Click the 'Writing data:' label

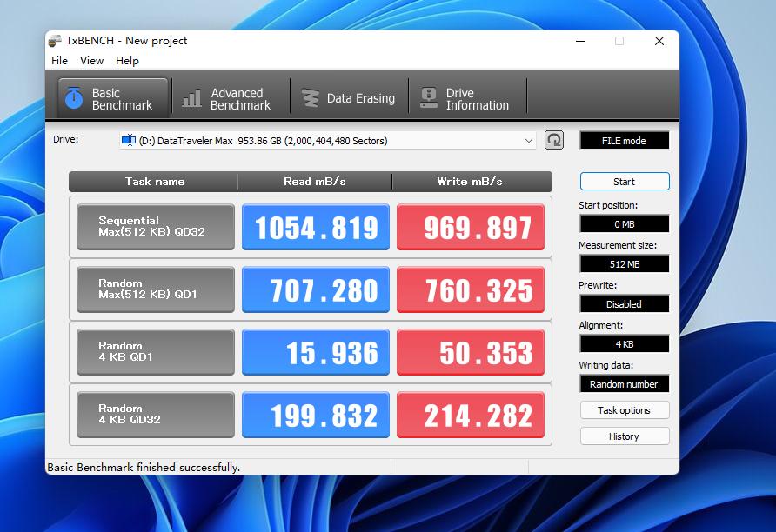point(606,365)
